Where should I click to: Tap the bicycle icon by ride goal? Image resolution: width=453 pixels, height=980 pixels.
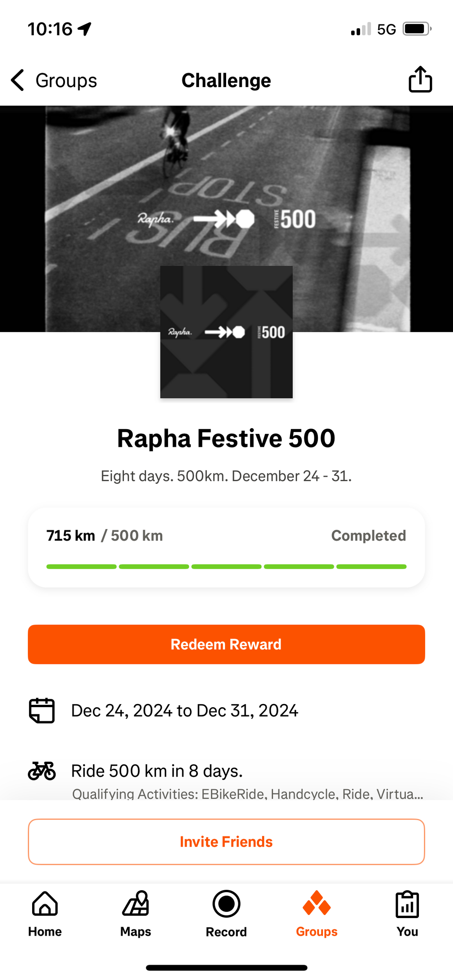[42, 771]
